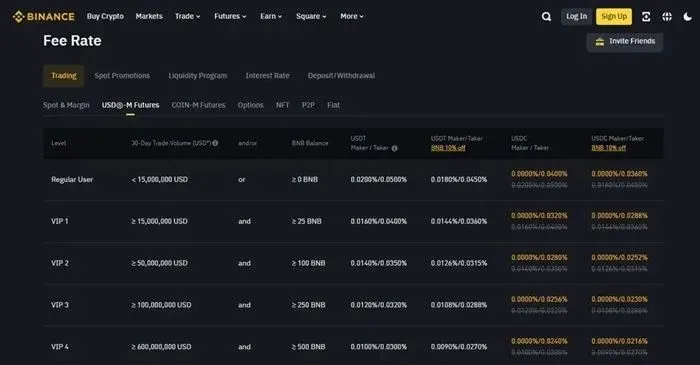Screen dimensions: 700x365
Task: Click the '≥ 100 BNB' balance cell
Action: (x=308, y=263)
